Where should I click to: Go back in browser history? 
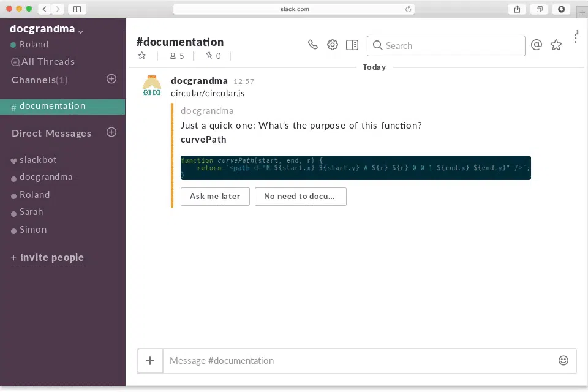pyautogui.click(x=44, y=9)
